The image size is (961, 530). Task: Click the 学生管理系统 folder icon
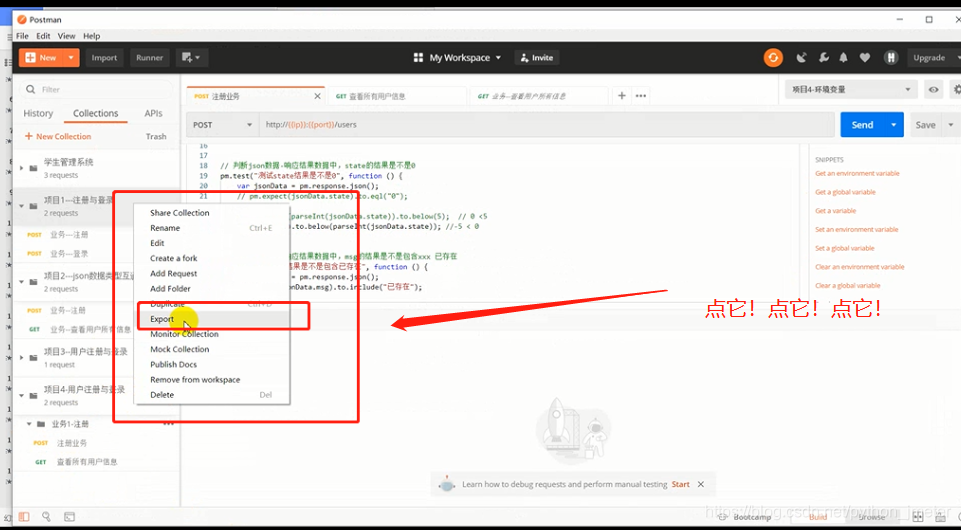[x=33, y=168]
